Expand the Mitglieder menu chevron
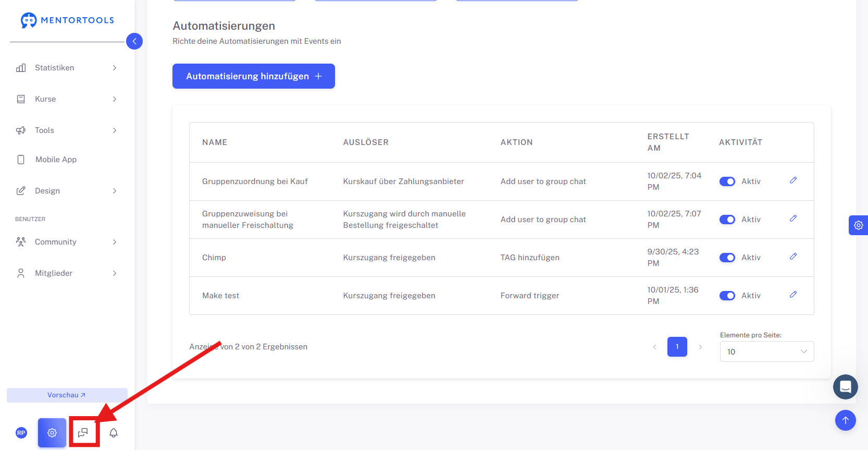This screenshot has height=450, width=868. (115, 273)
